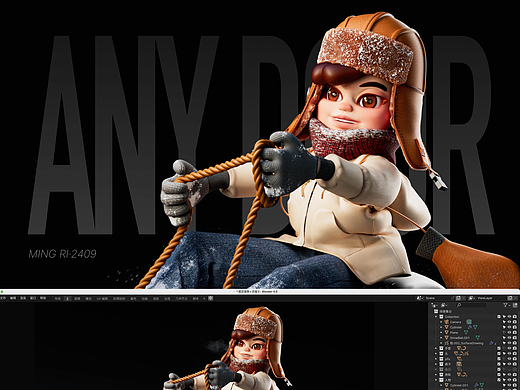
Task: Click mesh object icon of Snowball.001
Action: [447, 337]
